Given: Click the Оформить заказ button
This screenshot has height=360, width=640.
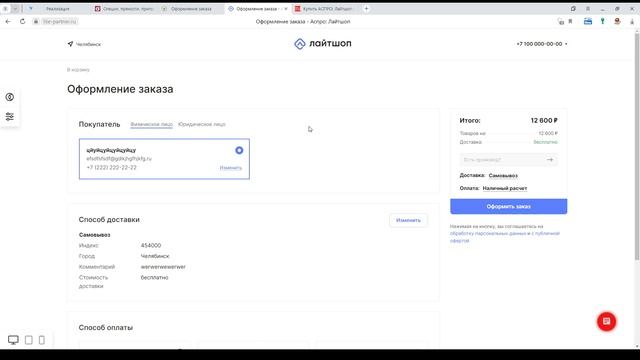Looking at the screenshot, I should (509, 207).
